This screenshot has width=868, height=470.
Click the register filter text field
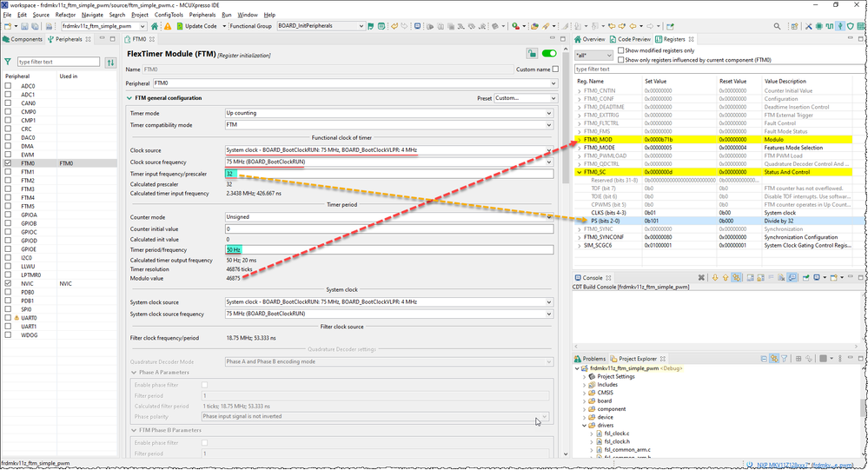[718, 70]
